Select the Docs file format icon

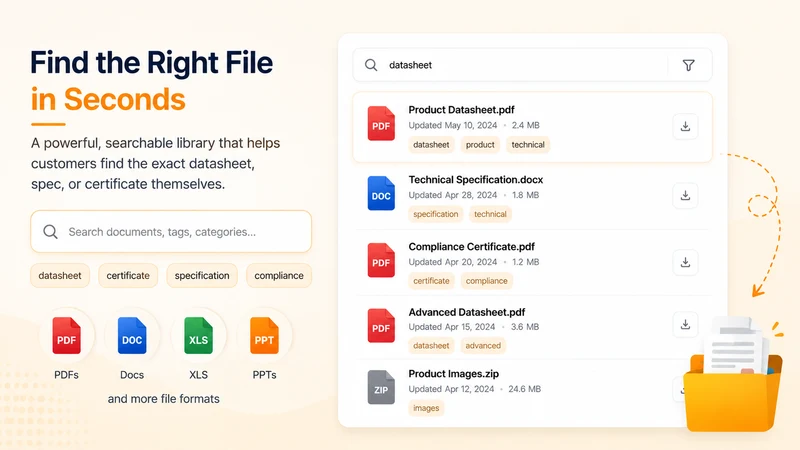tap(132, 336)
